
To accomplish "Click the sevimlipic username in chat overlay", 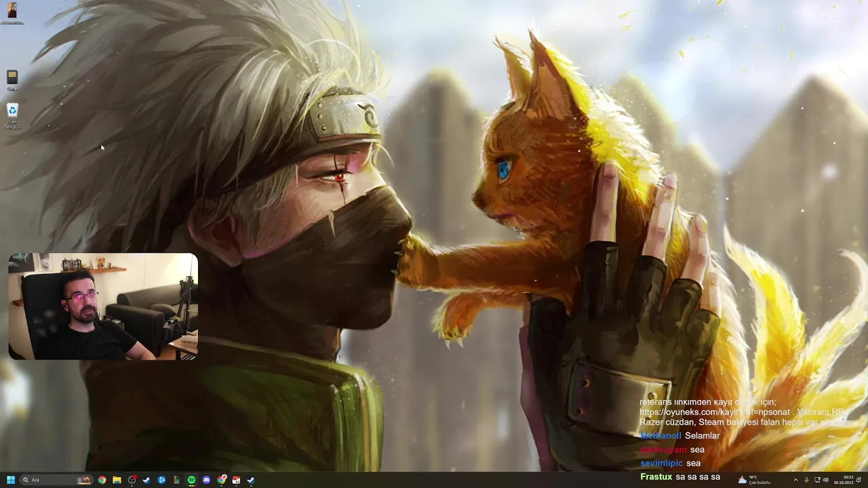I will point(661,463).
